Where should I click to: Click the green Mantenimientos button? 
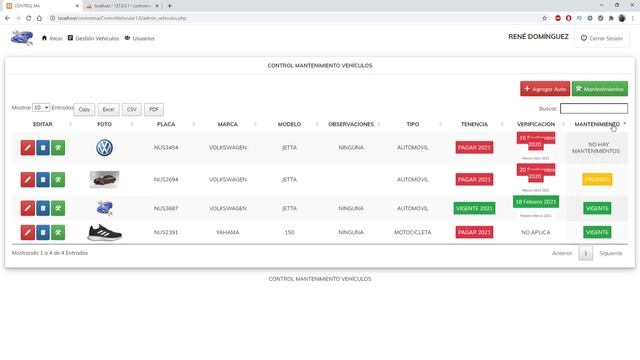pyautogui.click(x=600, y=89)
